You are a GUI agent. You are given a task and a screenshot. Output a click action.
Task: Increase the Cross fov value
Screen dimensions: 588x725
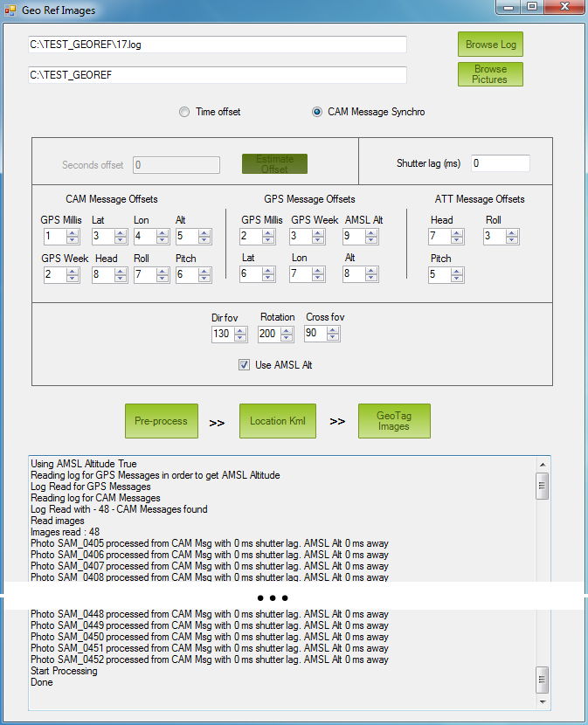point(334,330)
